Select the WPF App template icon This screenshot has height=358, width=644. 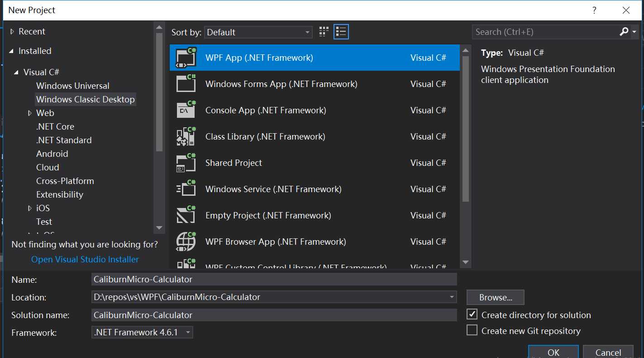pos(186,58)
